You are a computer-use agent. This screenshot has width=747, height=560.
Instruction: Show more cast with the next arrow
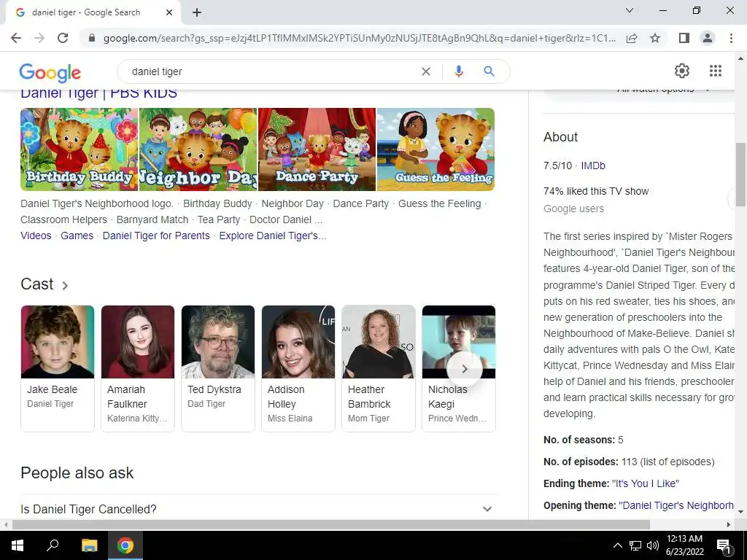coord(465,369)
